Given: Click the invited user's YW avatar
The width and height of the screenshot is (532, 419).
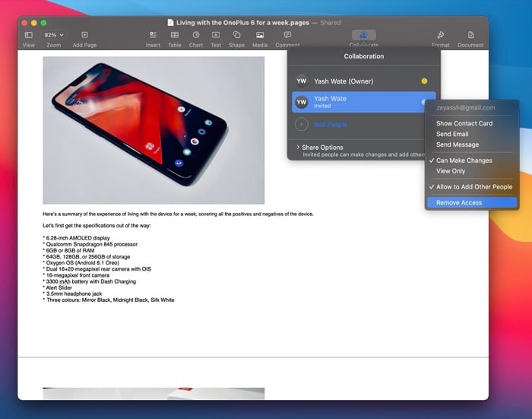Looking at the screenshot, I should tap(301, 102).
